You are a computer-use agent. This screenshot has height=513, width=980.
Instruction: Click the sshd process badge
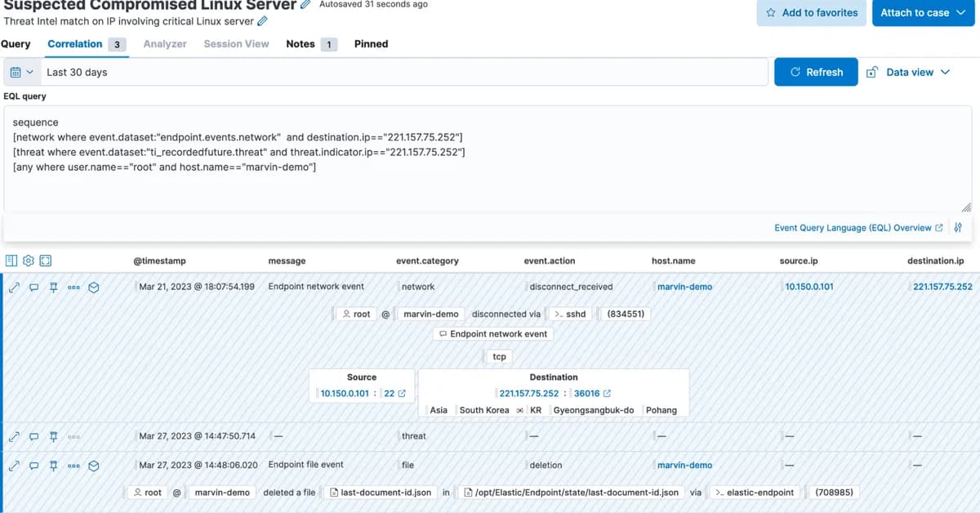click(x=570, y=314)
